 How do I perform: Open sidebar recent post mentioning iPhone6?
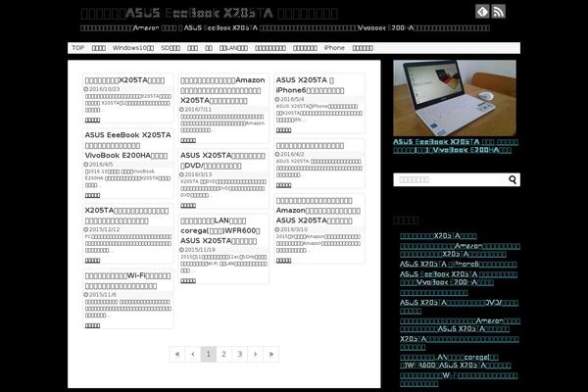pos(459,264)
